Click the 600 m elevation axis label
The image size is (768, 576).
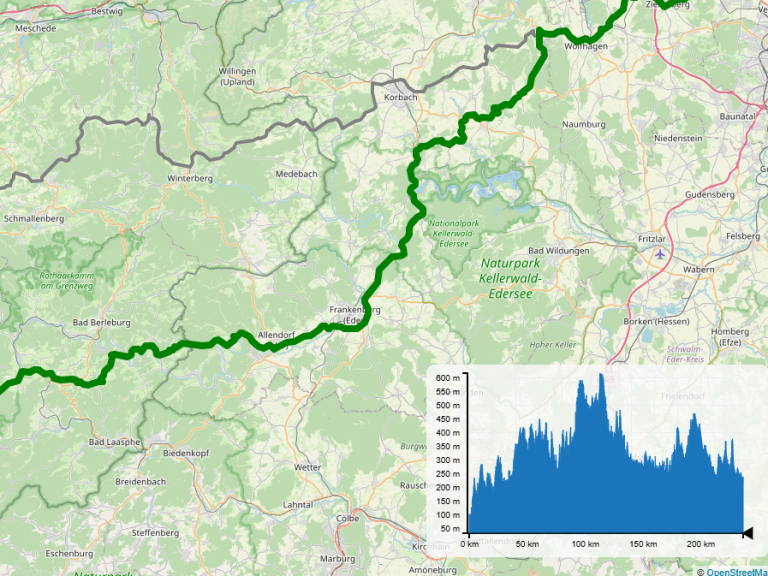pos(448,377)
